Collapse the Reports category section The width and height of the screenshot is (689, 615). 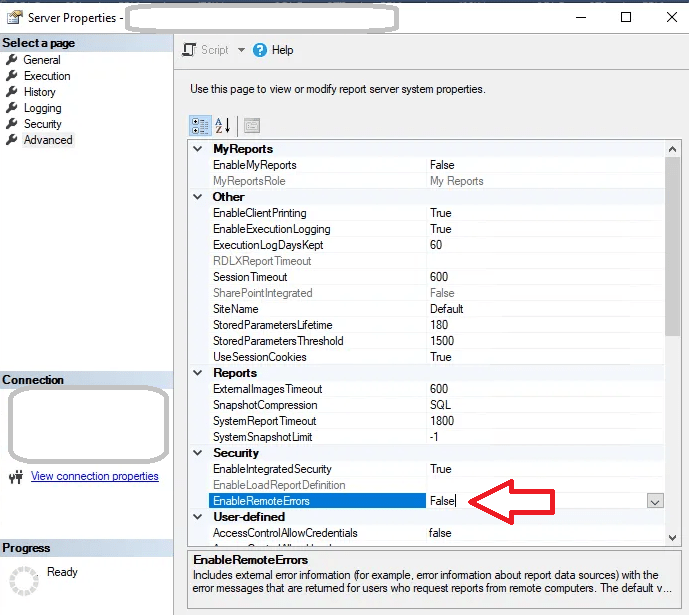199,373
